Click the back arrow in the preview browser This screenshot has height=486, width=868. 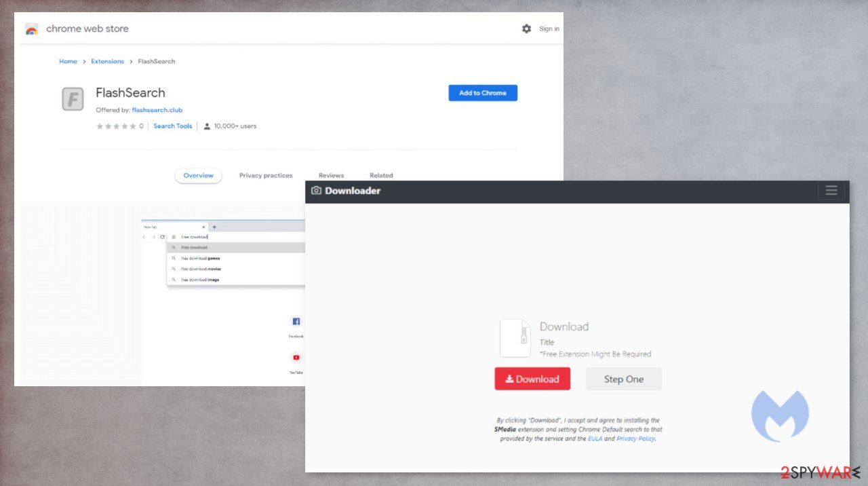144,237
